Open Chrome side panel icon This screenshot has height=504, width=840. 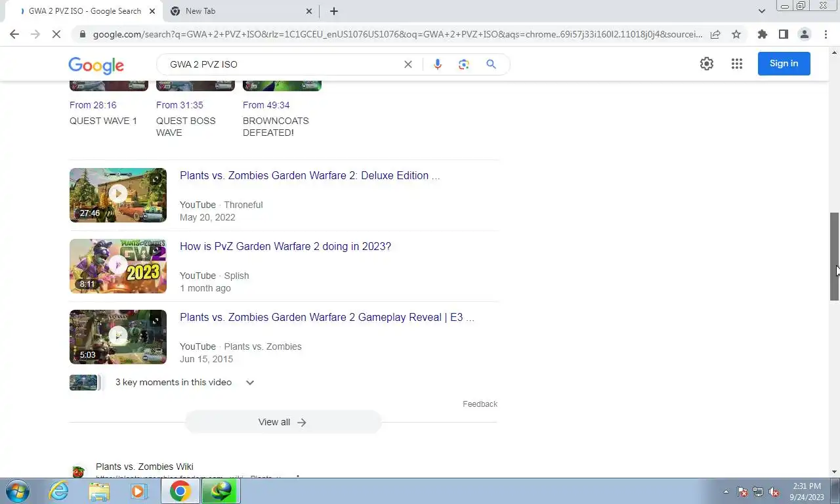783,34
